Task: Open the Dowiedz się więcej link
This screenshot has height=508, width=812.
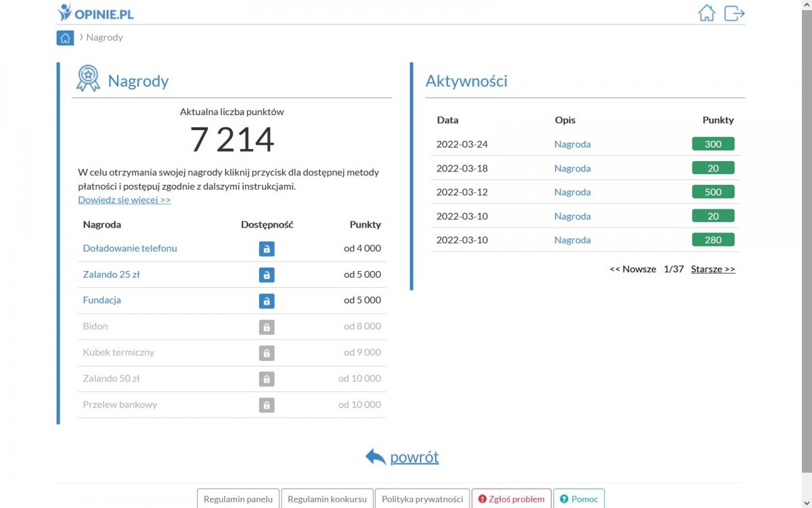Action: click(x=125, y=200)
